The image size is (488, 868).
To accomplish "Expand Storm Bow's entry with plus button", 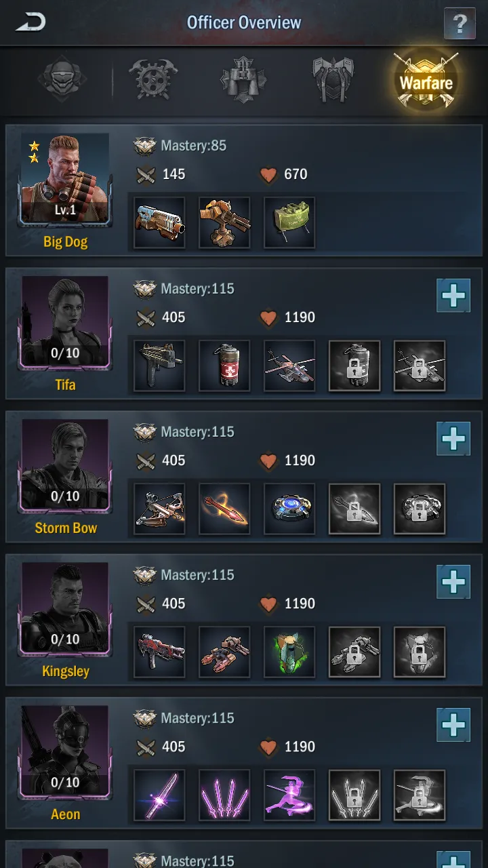I will (453, 439).
